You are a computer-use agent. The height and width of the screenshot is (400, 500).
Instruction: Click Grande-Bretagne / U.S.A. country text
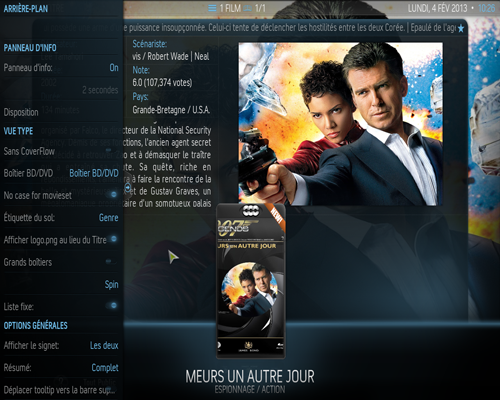tap(171, 110)
